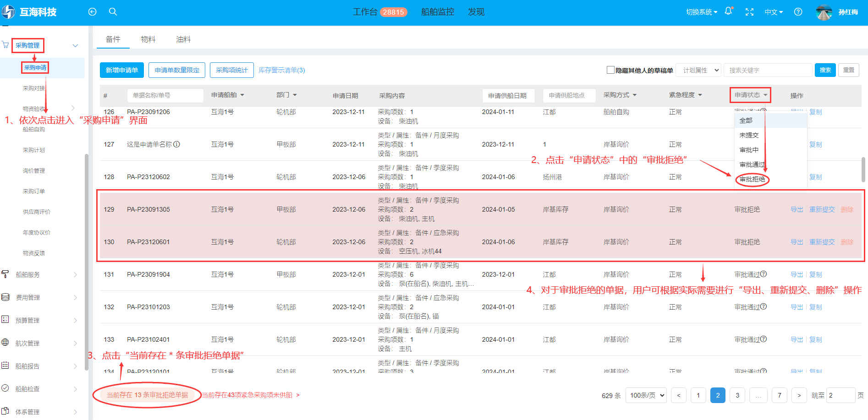
Task: Open 采购订单 in sidebar
Action: point(34,191)
